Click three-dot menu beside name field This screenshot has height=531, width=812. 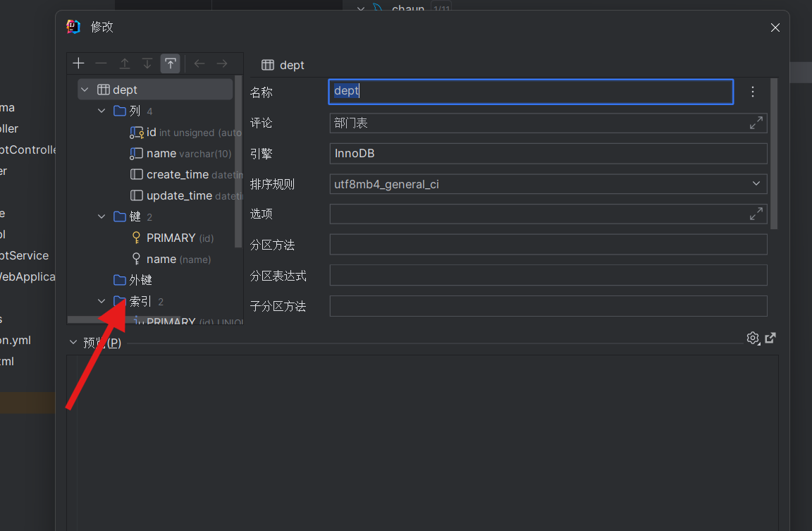point(753,92)
